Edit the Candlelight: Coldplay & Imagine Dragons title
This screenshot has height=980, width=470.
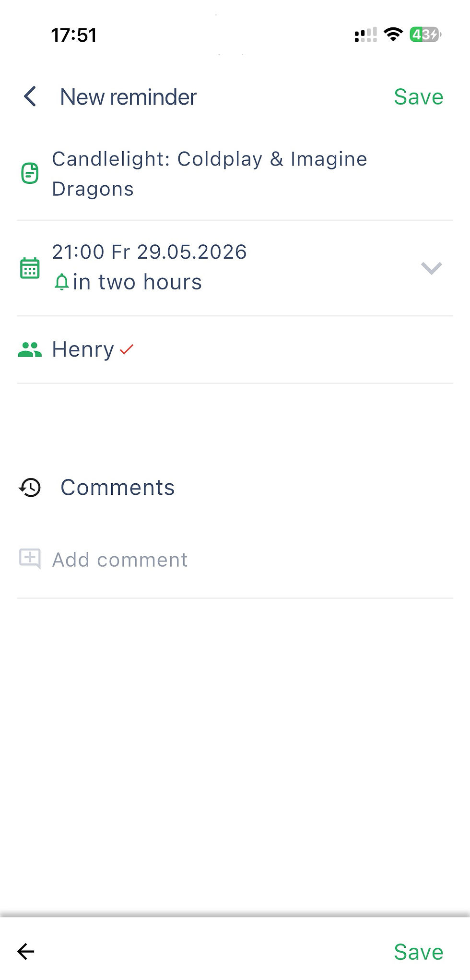(210, 174)
